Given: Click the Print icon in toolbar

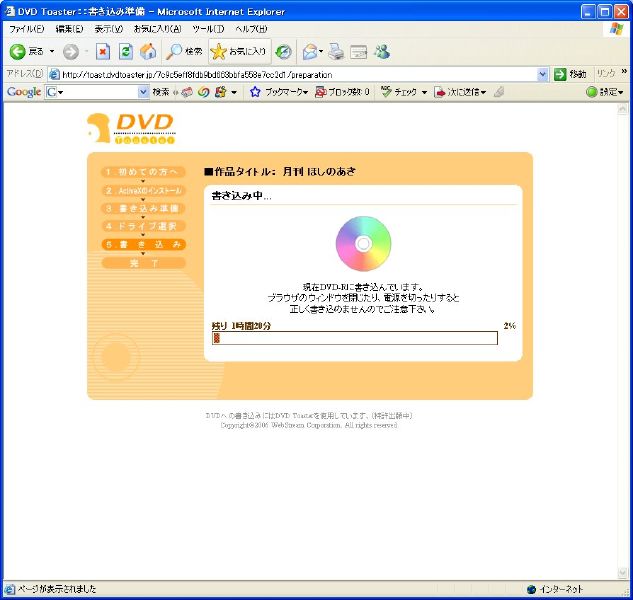Looking at the screenshot, I should tap(336, 51).
